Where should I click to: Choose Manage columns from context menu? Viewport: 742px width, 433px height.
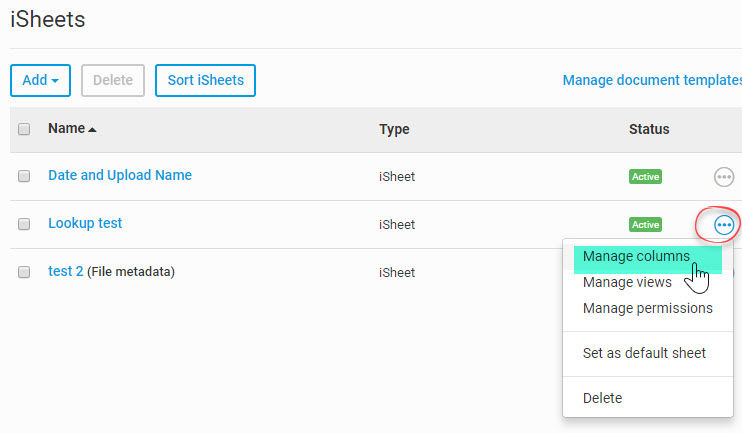[636, 257]
